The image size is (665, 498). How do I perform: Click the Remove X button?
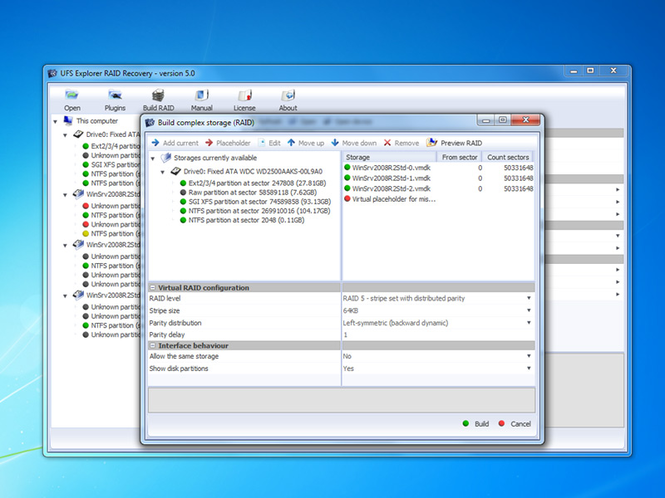401,143
